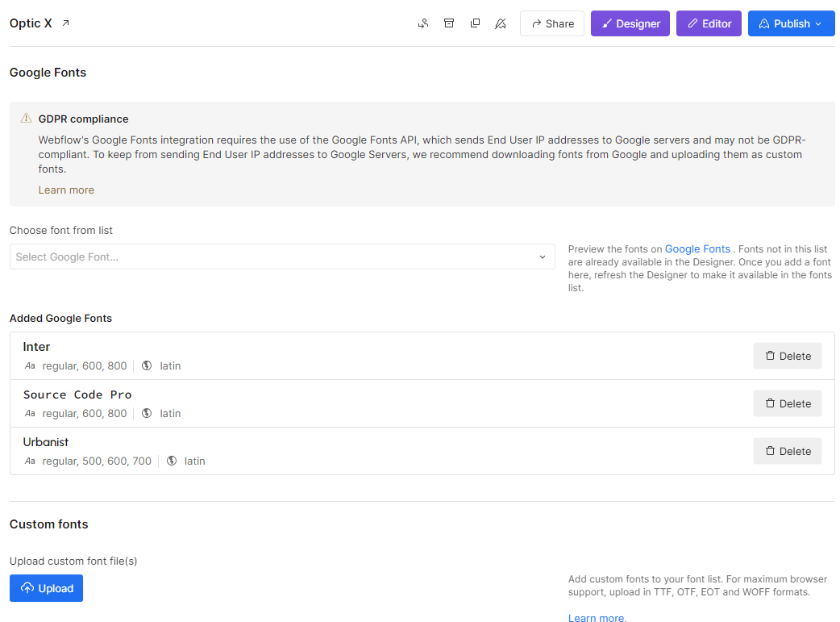Image resolution: width=840 pixels, height=622 pixels.
Task: Click 'Upload custom font file(s)' label
Action: tap(73, 561)
